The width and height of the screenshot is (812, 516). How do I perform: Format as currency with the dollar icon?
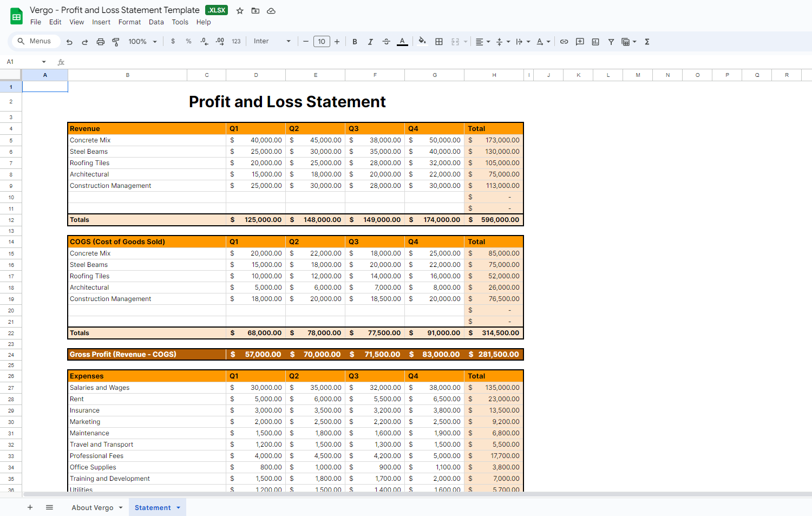point(173,41)
